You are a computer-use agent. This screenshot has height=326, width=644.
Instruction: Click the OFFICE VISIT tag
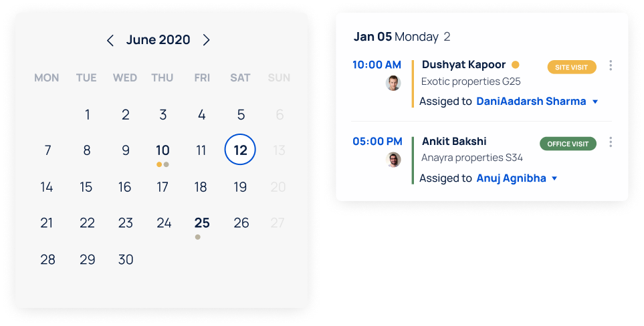click(568, 144)
